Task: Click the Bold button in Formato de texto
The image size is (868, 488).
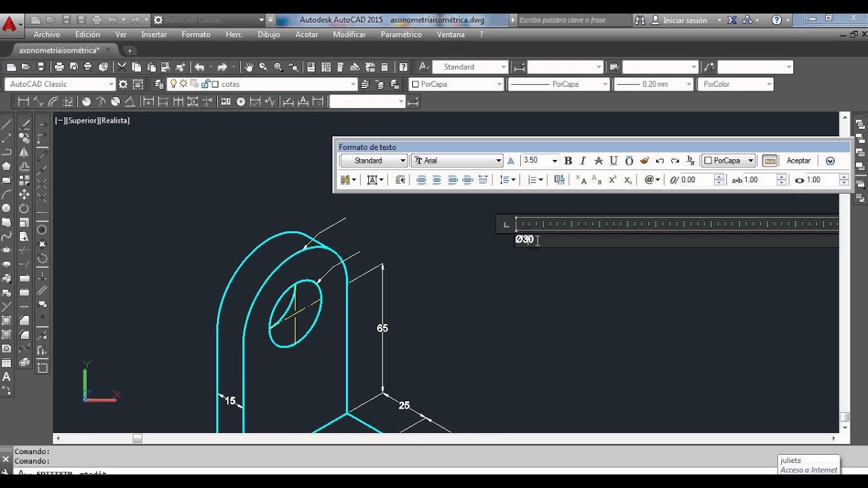Action: pyautogui.click(x=568, y=161)
